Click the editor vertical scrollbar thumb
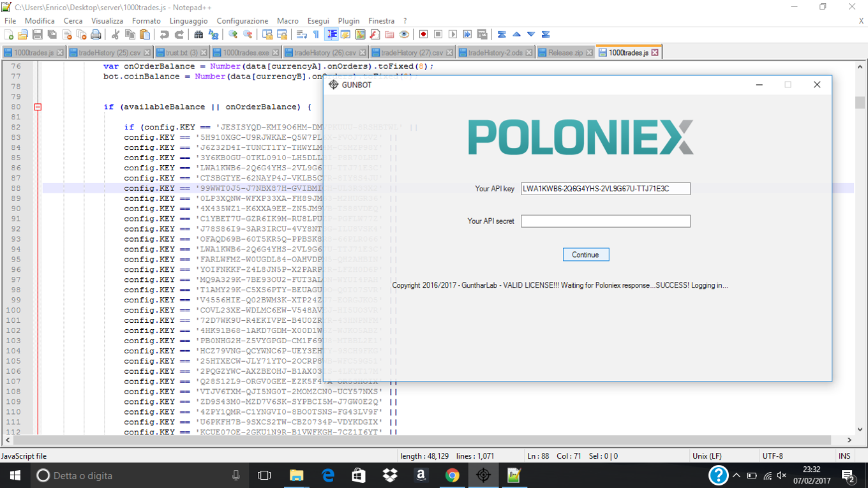 (860, 103)
